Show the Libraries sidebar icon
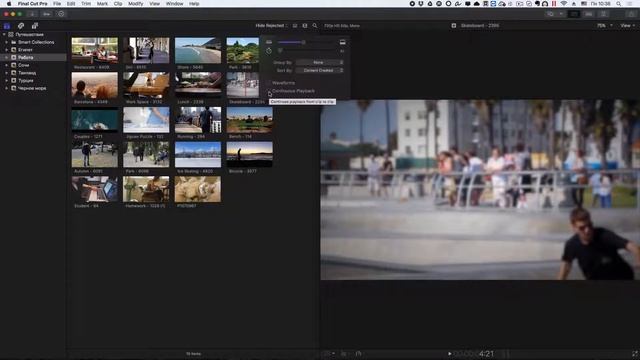The image size is (640, 360). click(7, 26)
